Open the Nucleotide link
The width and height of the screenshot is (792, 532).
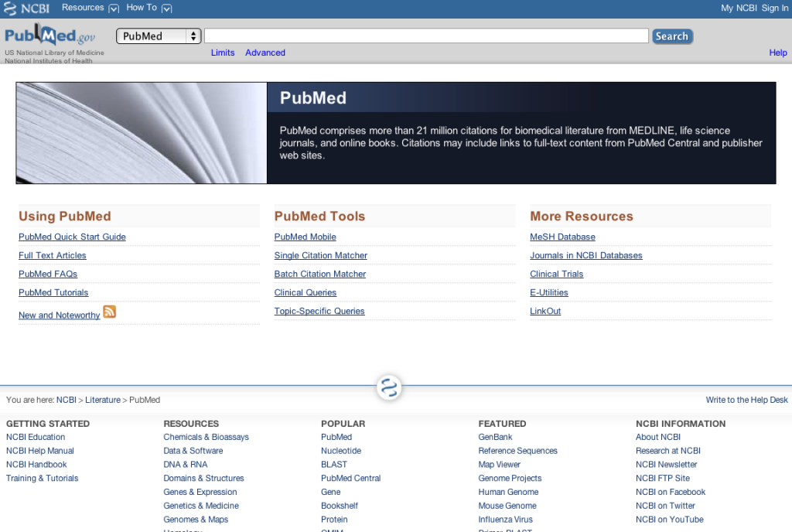click(x=341, y=451)
